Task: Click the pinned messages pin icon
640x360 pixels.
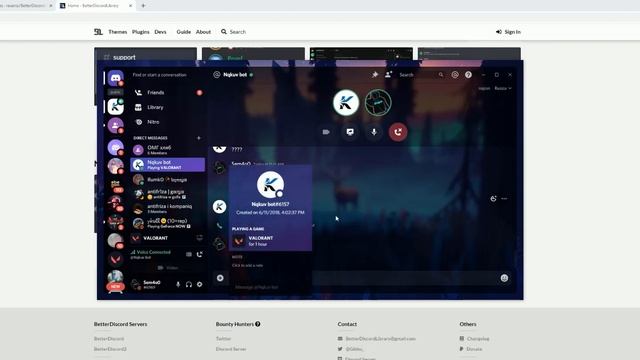Action: pos(375,75)
